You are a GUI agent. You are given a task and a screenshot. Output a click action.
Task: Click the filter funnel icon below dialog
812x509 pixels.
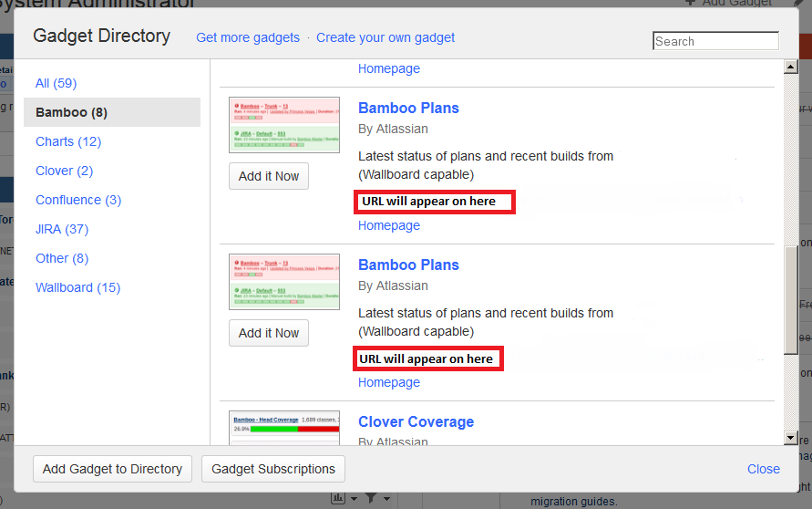(x=371, y=499)
